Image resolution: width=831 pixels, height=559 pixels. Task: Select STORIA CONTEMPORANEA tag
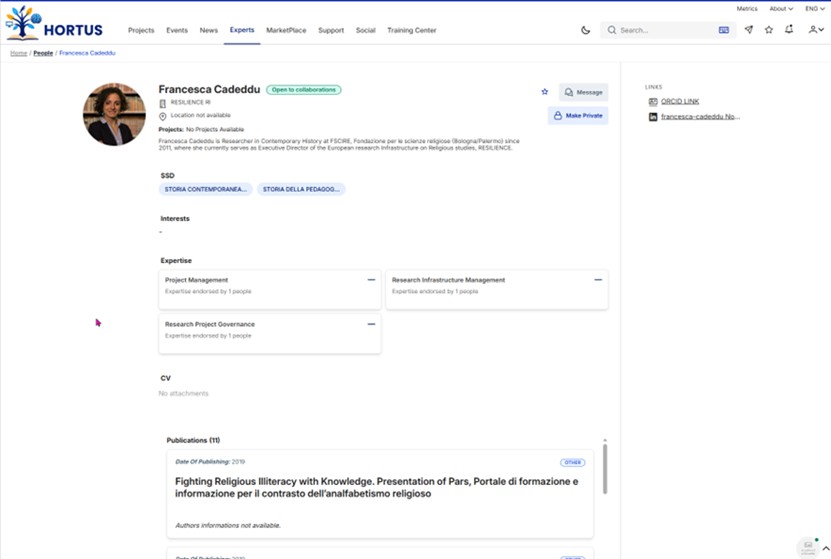click(206, 189)
